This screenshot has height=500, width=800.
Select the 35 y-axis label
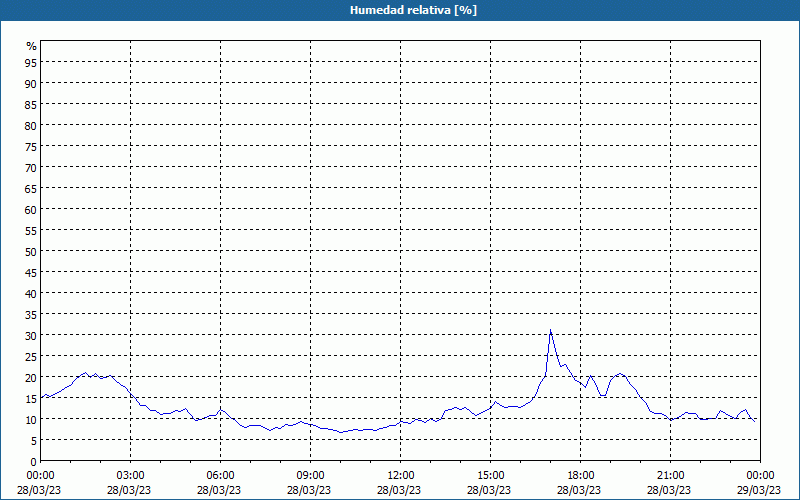[31, 315]
